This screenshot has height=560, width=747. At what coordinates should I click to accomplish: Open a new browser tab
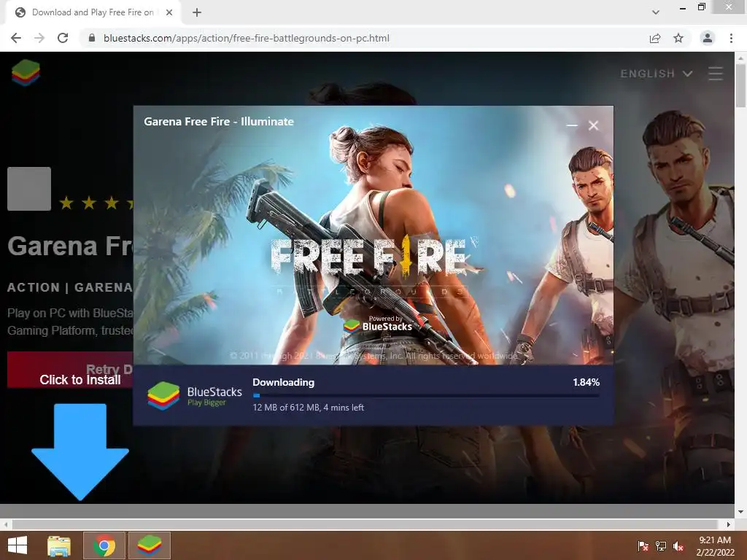tap(197, 12)
